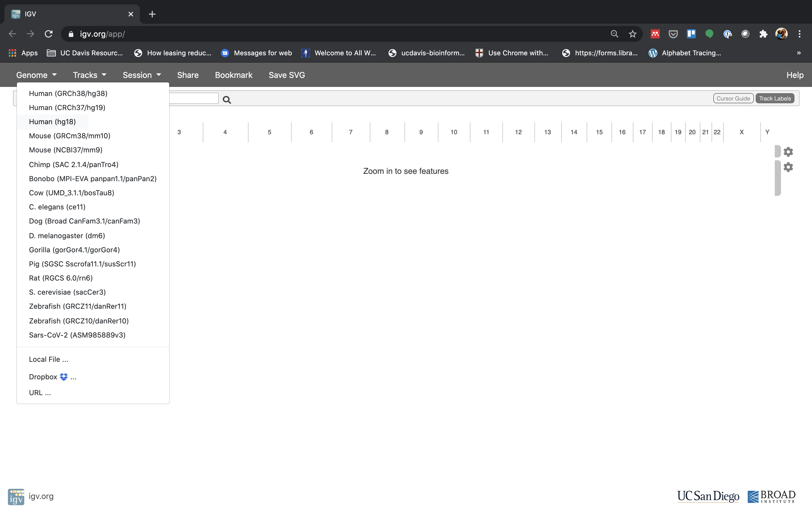812x508 pixels.
Task: Load genome from URL ...
Action: [x=40, y=393]
